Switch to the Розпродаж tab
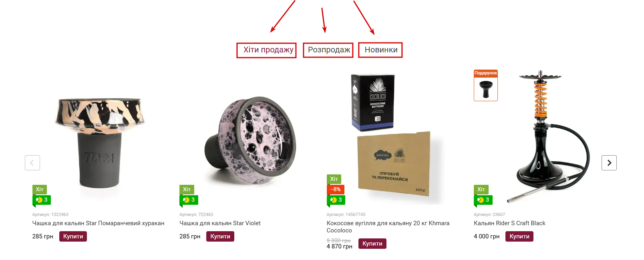The image size is (644, 260). tap(329, 50)
